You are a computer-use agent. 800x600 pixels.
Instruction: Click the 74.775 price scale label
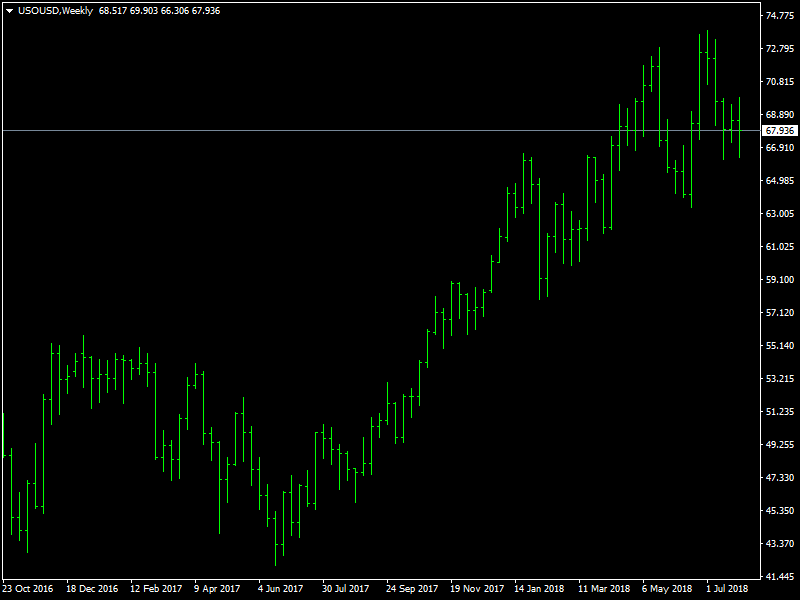(780, 16)
